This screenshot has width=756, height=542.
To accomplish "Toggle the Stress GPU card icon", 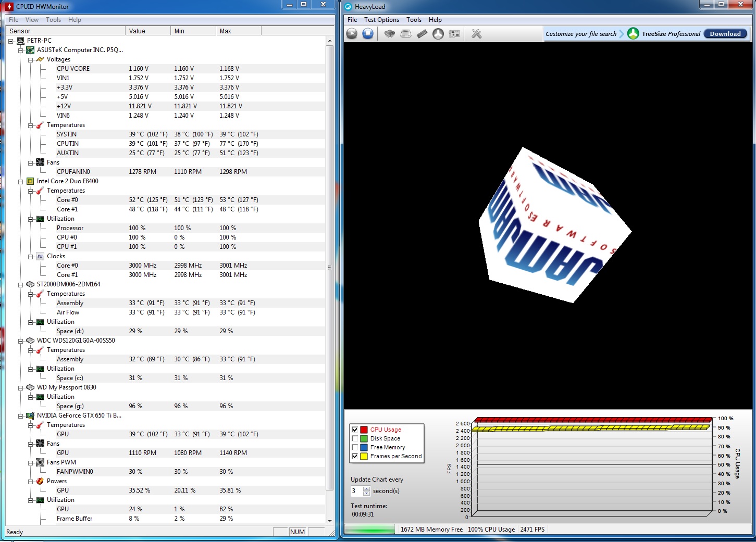I will coord(455,34).
